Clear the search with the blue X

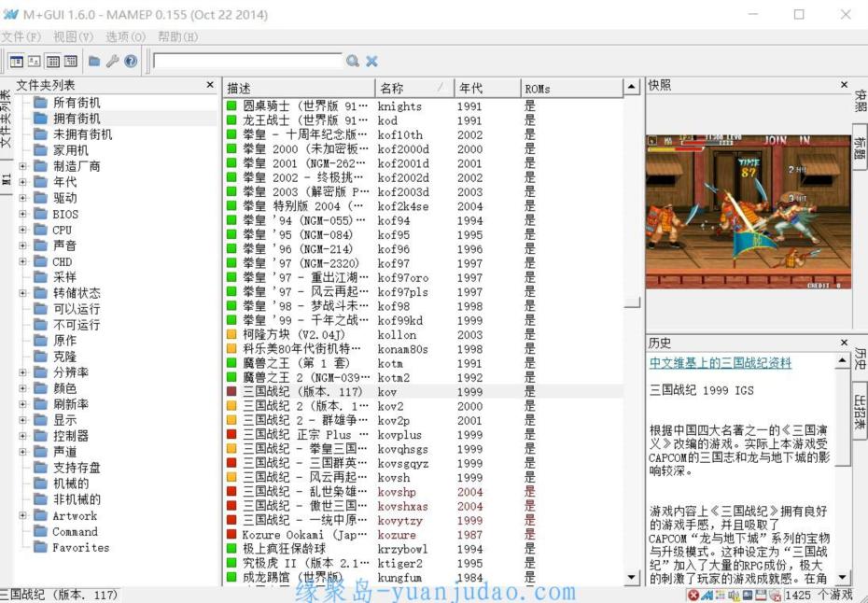point(371,61)
